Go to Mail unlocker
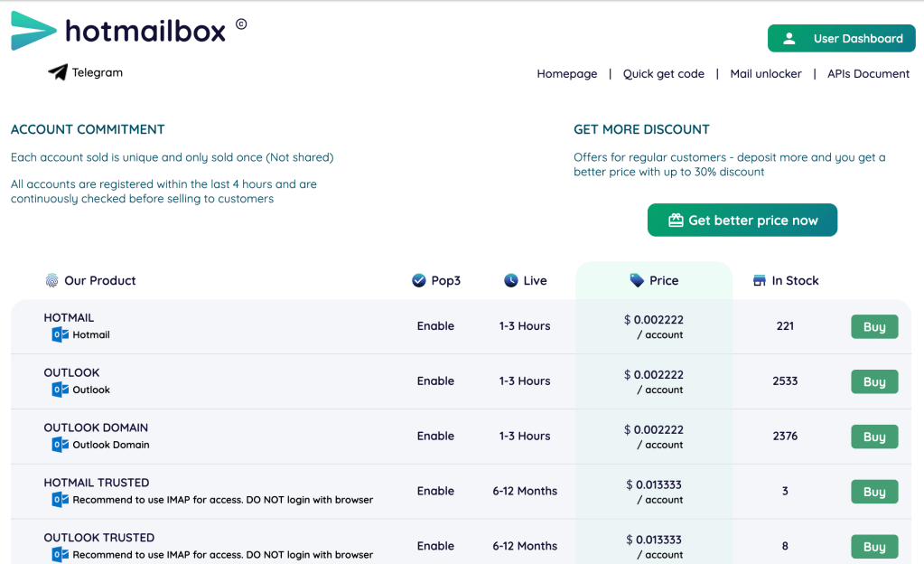This screenshot has height=564, width=924. click(765, 74)
